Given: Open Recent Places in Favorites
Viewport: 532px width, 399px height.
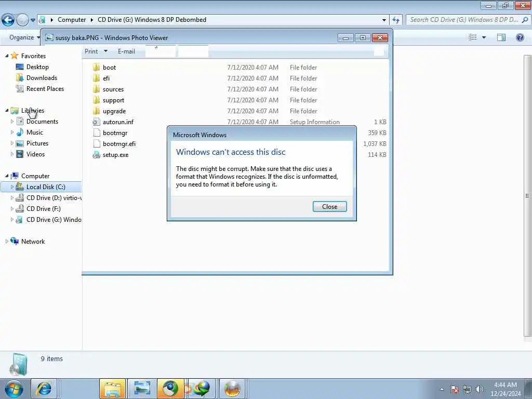Looking at the screenshot, I should (x=45, y=88).
